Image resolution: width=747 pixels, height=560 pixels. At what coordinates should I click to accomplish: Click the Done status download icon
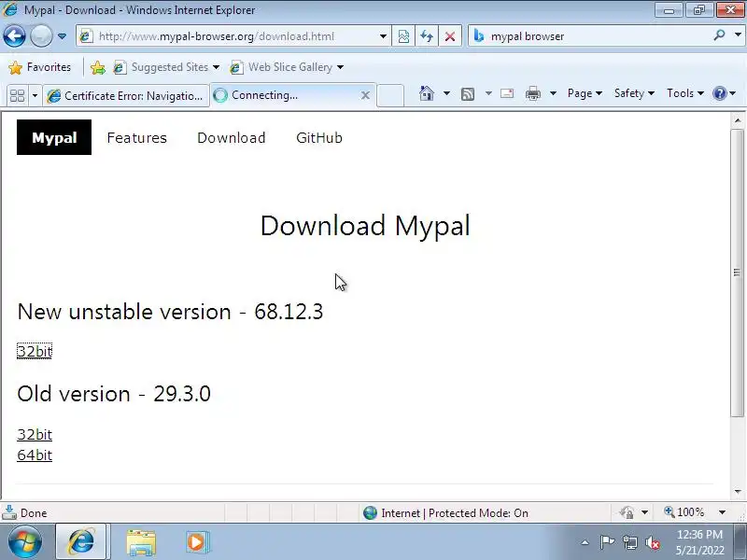point(9,512)
